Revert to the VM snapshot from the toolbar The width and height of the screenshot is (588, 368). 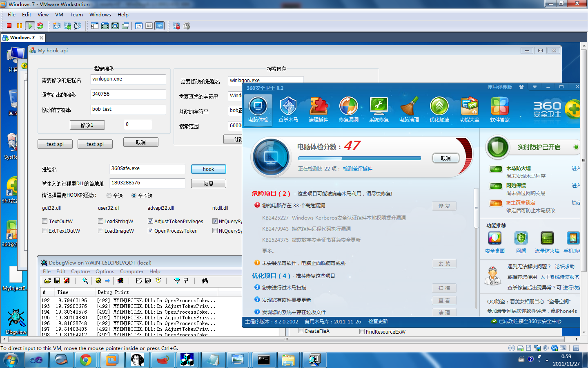[x=67, y=26]
